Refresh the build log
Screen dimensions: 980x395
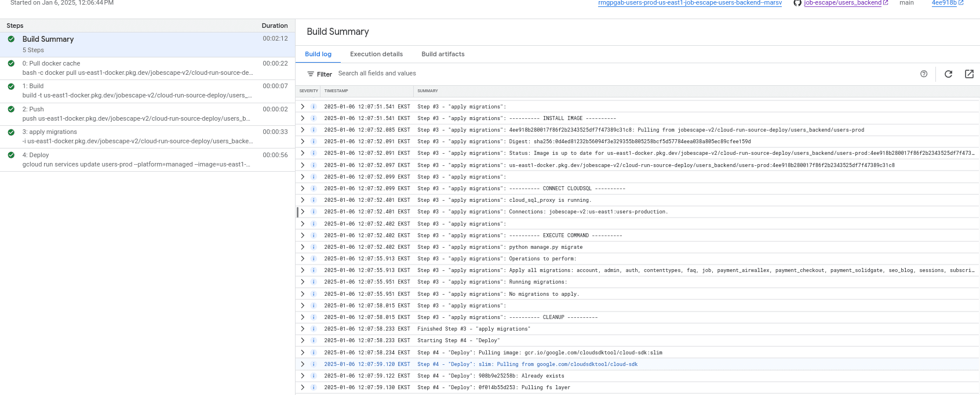[948, 74]
